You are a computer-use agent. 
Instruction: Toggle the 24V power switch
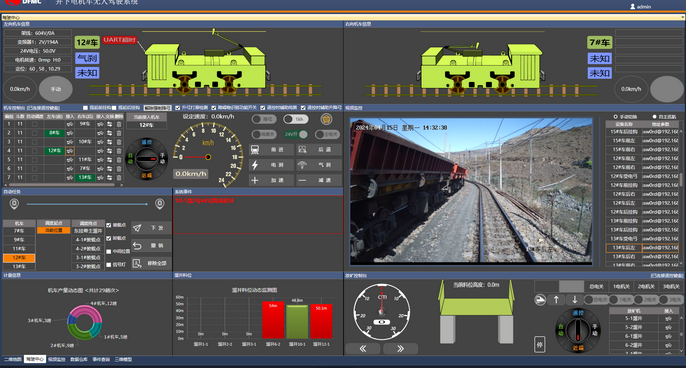tap(296, 134)
